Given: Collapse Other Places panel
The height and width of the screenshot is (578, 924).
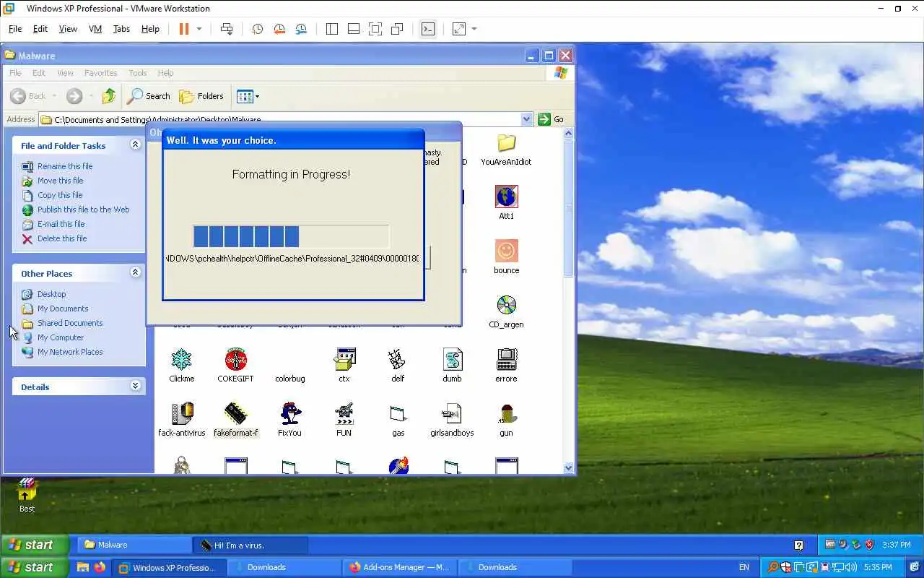Looking at the screenshot, I should (135, 273).
